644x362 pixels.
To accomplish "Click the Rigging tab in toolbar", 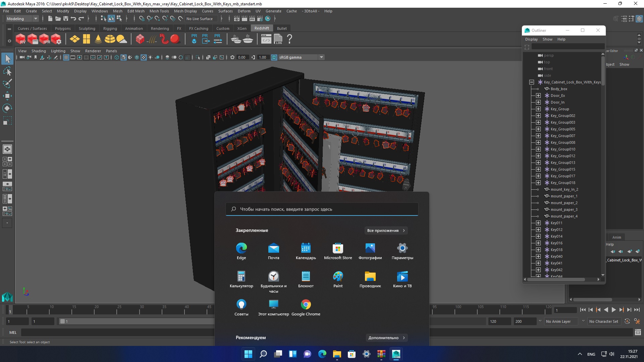I will [110, 28].
